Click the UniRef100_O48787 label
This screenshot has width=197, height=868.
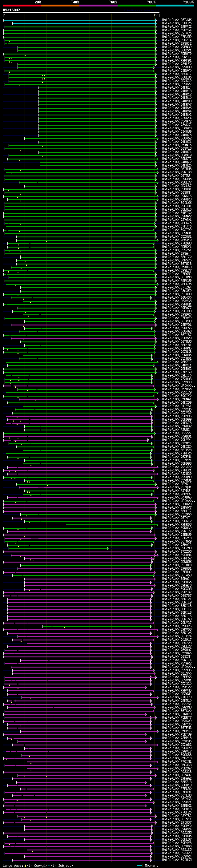coord(177,596)
